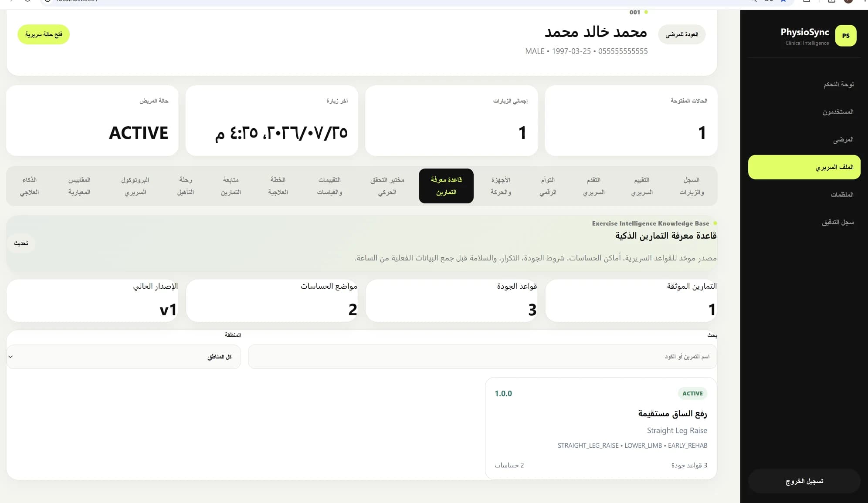Open the رفع الساق مستقيمة exercise card

click(x=601, y=429)
